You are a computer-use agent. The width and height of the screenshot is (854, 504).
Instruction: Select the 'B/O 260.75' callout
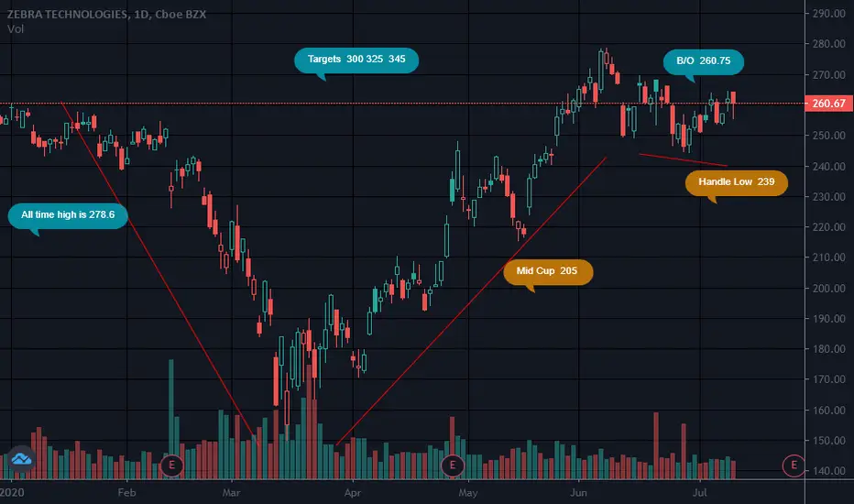pos(703,62)
